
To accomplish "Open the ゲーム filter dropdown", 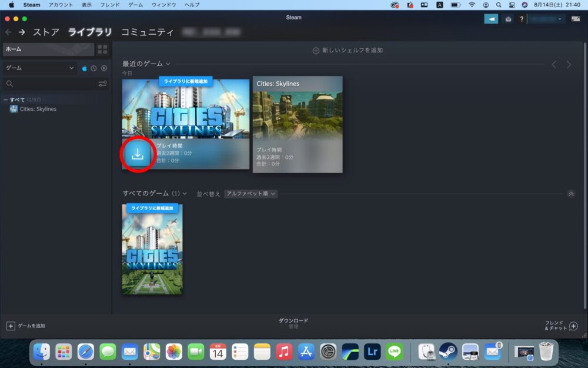I will [x=40, y=68].
